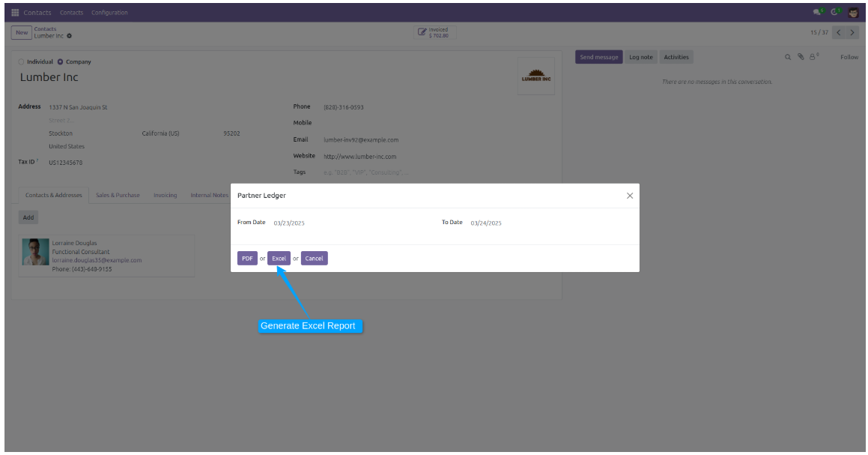The height and width of the screenshot is (455, 868).
Task: Click the PDF button in Partner Ledger
Action: point(247,259)
